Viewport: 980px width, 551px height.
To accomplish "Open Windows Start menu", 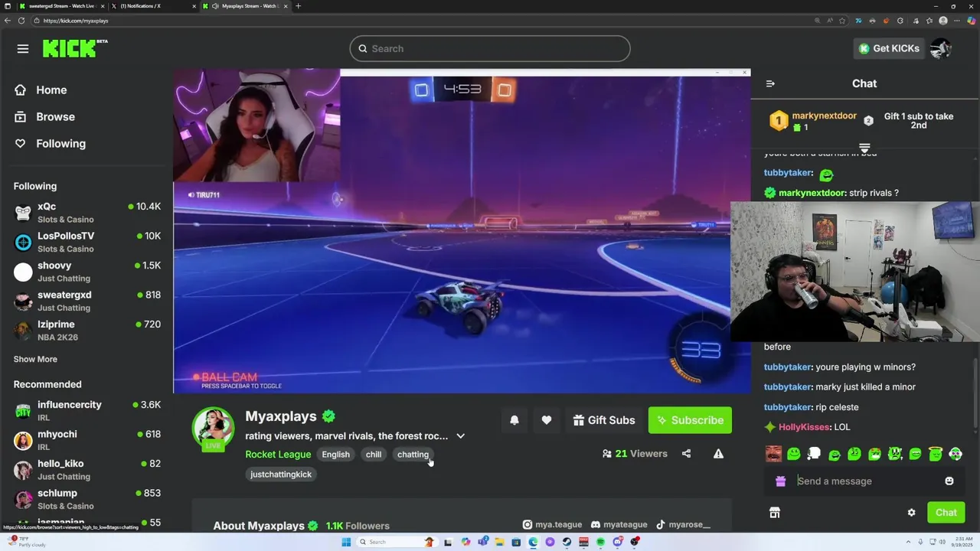I will [x=346, y=542].
